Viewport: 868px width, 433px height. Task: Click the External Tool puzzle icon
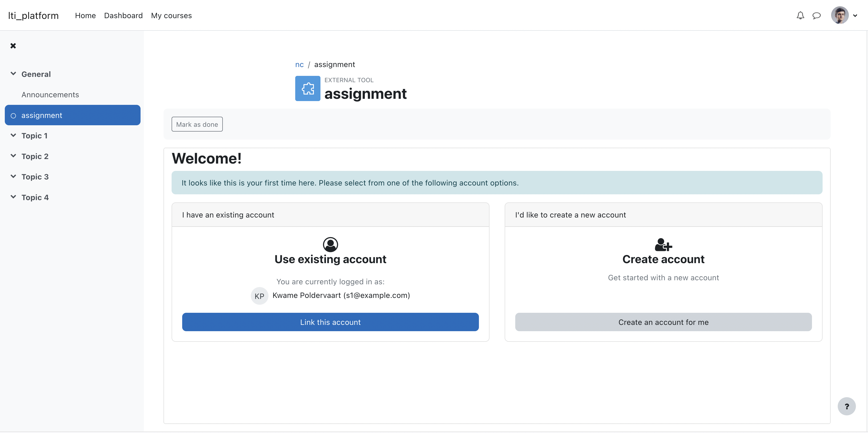pyautogui.click(x=308, y=88)
